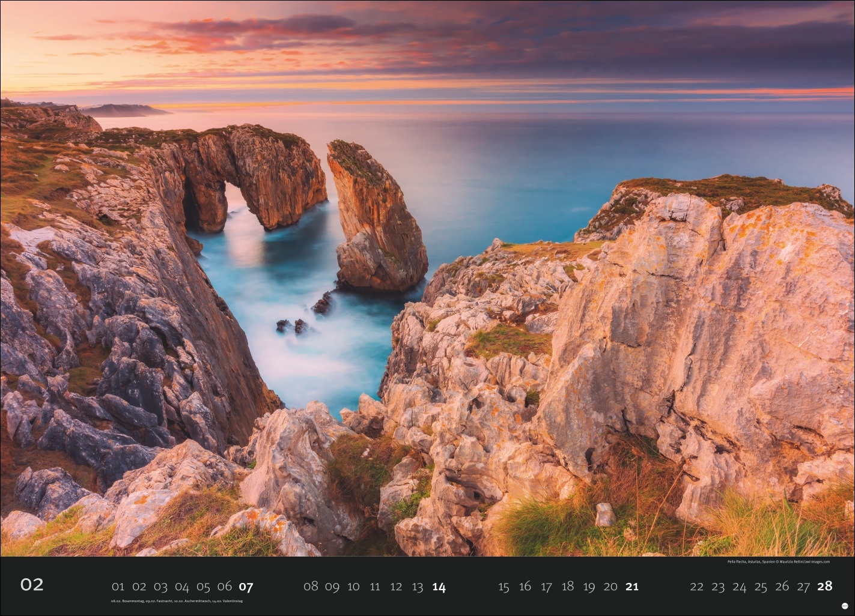Click bold date 28 at row end
The width and height of the screenshot is (855, 616).
[825, 587]
